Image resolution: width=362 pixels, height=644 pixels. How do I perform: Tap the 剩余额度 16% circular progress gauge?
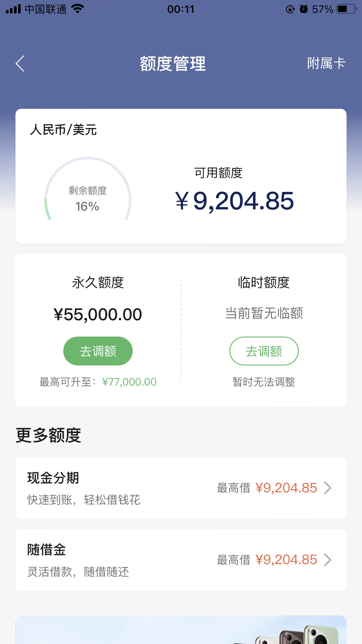(x=88, y=188)
